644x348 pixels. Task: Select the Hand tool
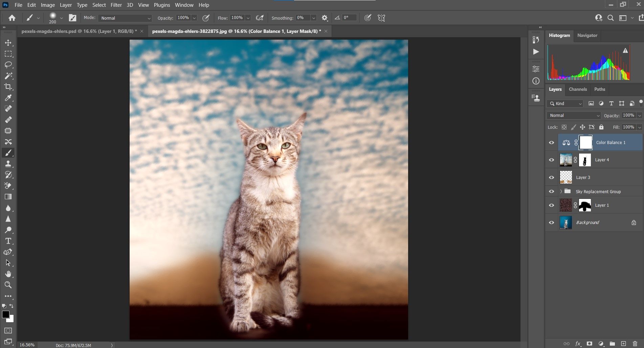(x=8, y=274)
